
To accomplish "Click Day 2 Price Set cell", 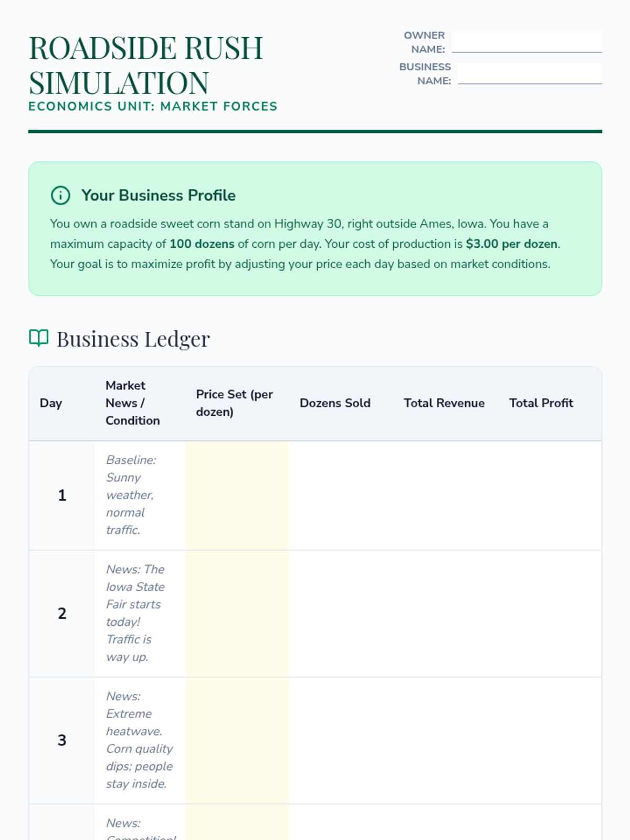I will point(237,613).
